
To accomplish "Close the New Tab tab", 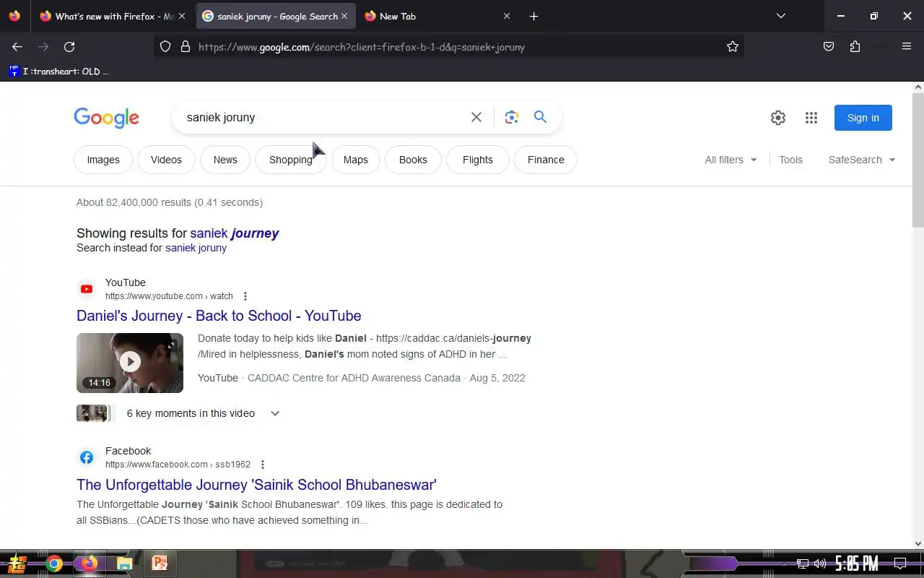I will [507, 16].
